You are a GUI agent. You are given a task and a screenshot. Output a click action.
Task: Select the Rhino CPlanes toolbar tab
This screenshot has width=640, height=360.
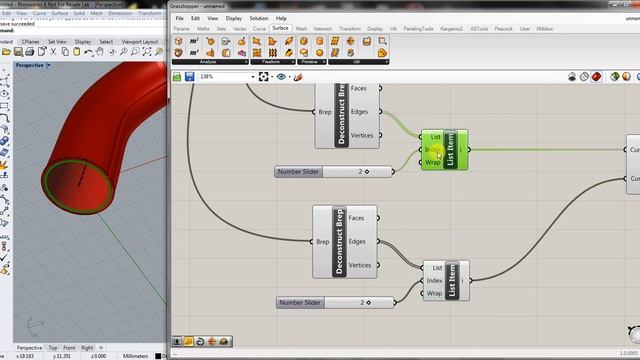click(x=31, y=42)
